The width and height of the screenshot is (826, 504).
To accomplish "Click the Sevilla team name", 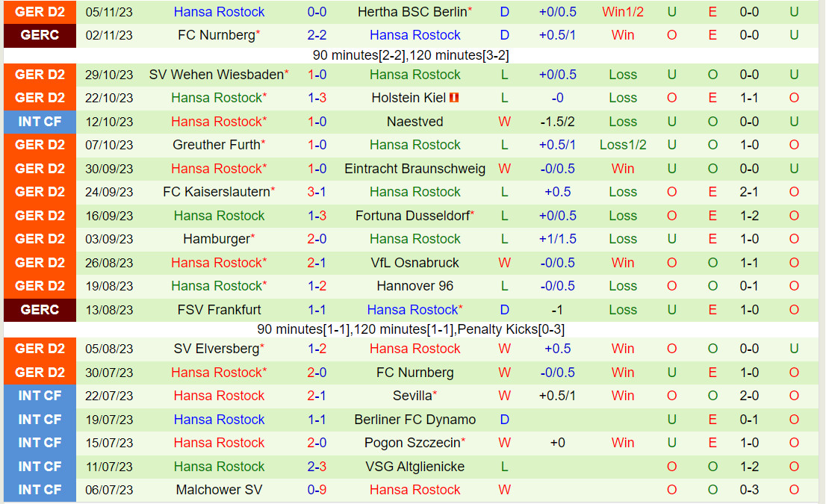I will [412, 396].
